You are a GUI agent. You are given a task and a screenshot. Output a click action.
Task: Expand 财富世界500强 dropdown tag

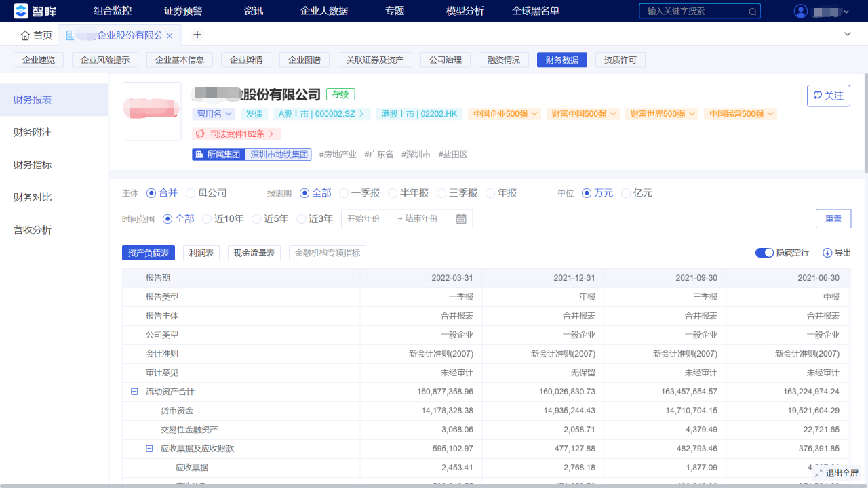pos(662,114)
